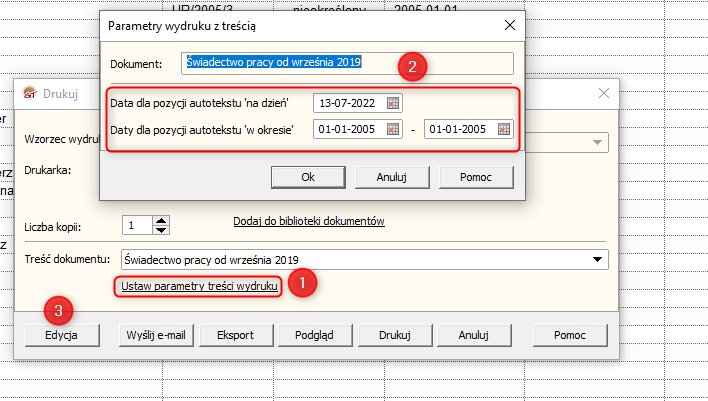This screenshot has height=401, width=708.
Task: Close the Drukuj window
Action: point(604,93)
